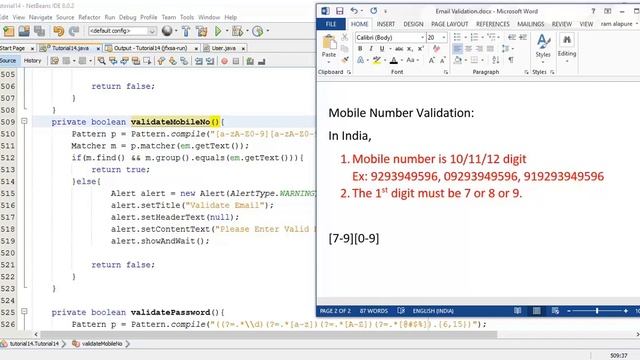Click Word Help question mark icon

pyautogui.click(x=593, y=11)
